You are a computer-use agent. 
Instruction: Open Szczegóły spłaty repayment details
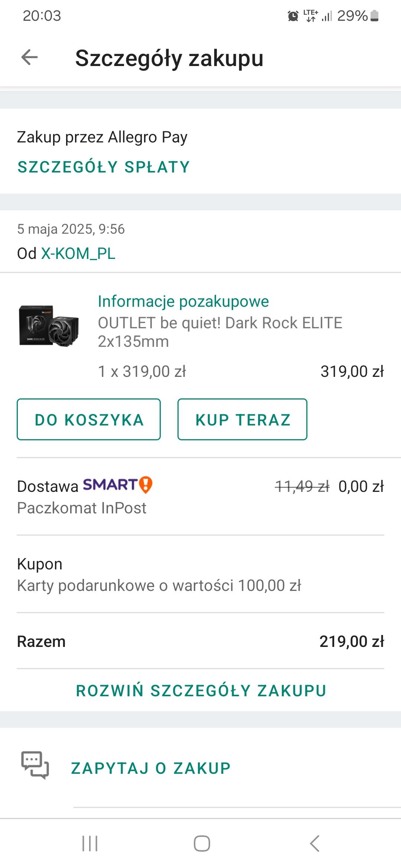[104, 167]
